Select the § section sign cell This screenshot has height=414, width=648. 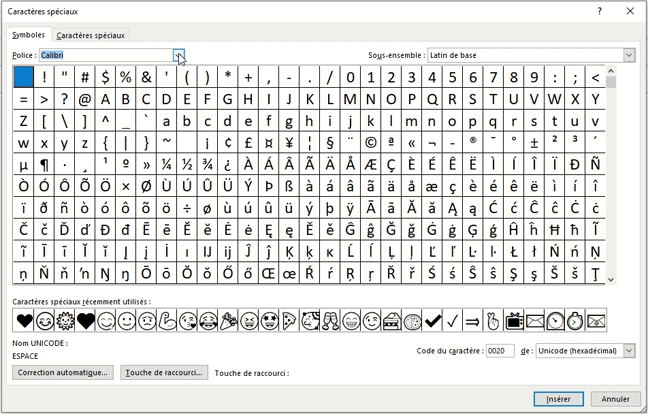331,143
